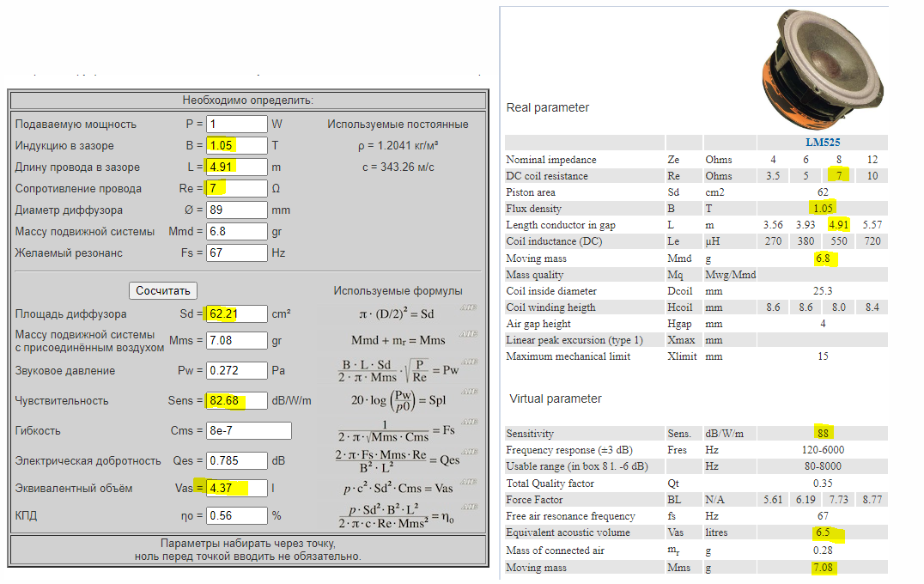Click the Qes formula image
This screenshot has width=924, height=584.
click(398, 461)
